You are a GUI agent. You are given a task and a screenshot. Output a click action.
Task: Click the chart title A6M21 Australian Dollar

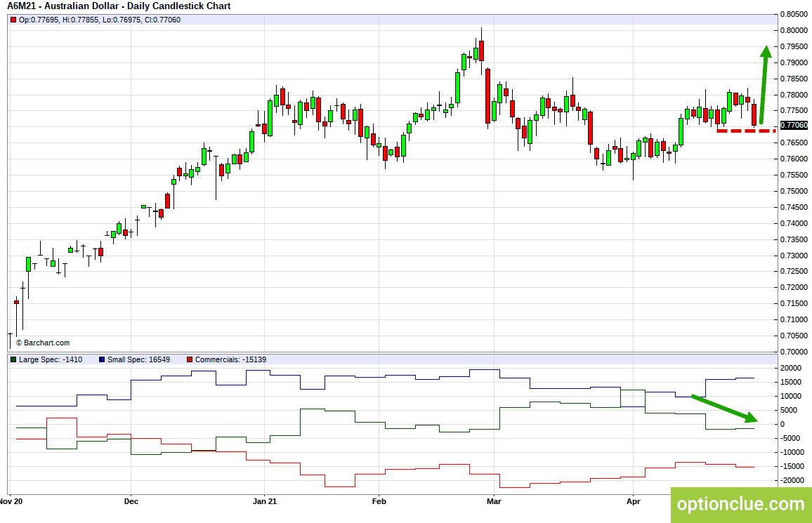point(119,6)
